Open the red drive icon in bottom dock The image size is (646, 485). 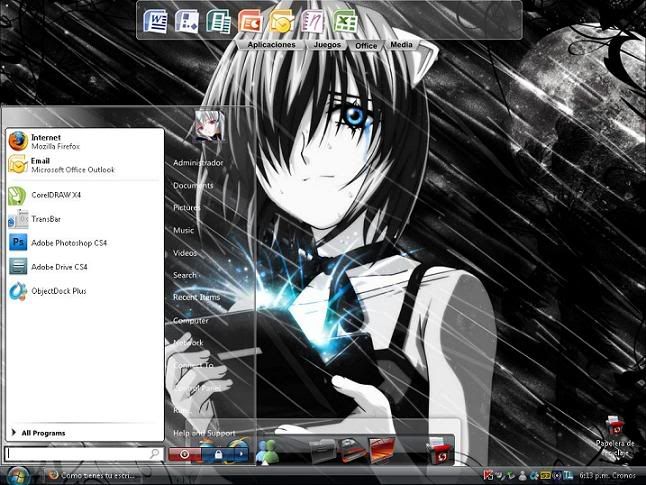[352, 452]
